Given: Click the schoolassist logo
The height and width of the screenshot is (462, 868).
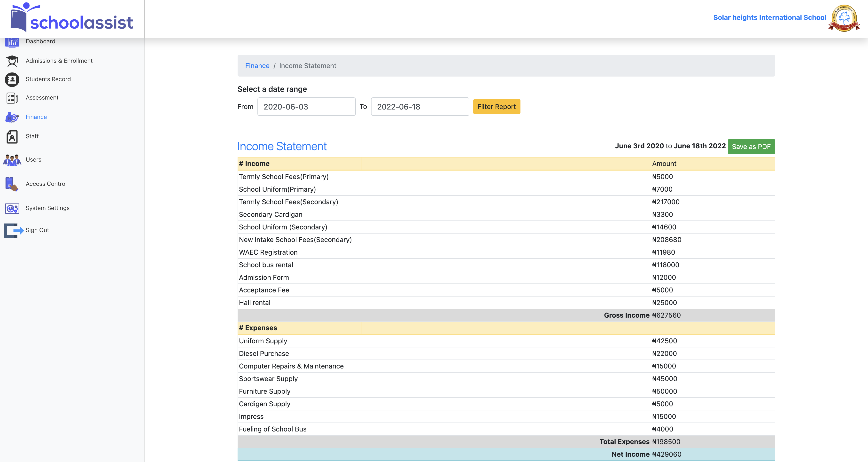Looking at the screenshot, I should [x=71, y=19].
